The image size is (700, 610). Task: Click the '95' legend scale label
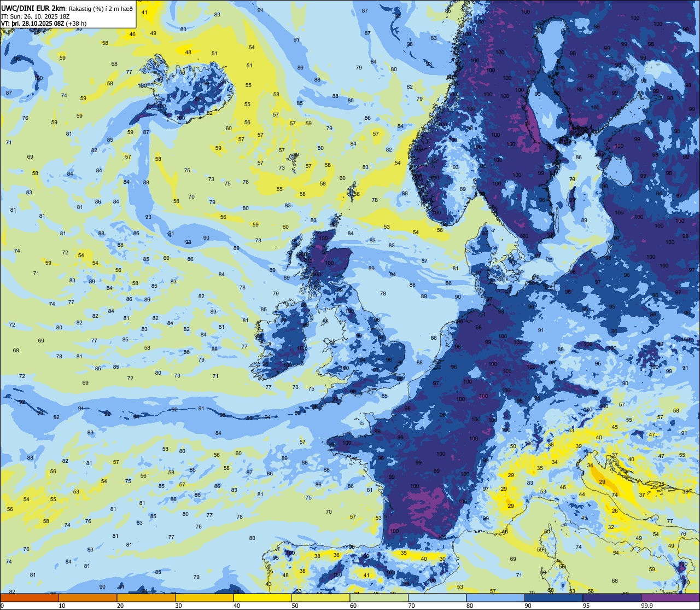click(x=586, y=606)
